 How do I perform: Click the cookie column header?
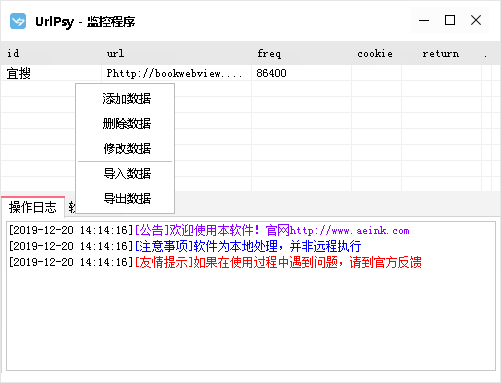377,53
